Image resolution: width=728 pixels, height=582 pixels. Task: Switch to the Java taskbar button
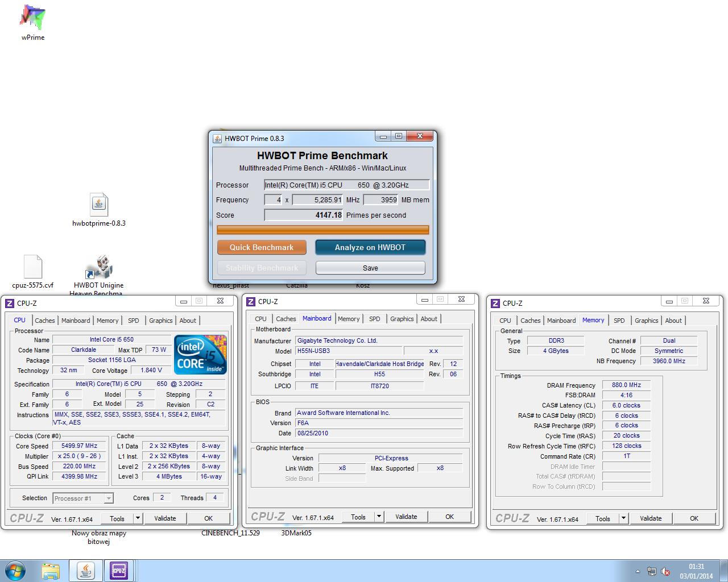tap(85, 571)
